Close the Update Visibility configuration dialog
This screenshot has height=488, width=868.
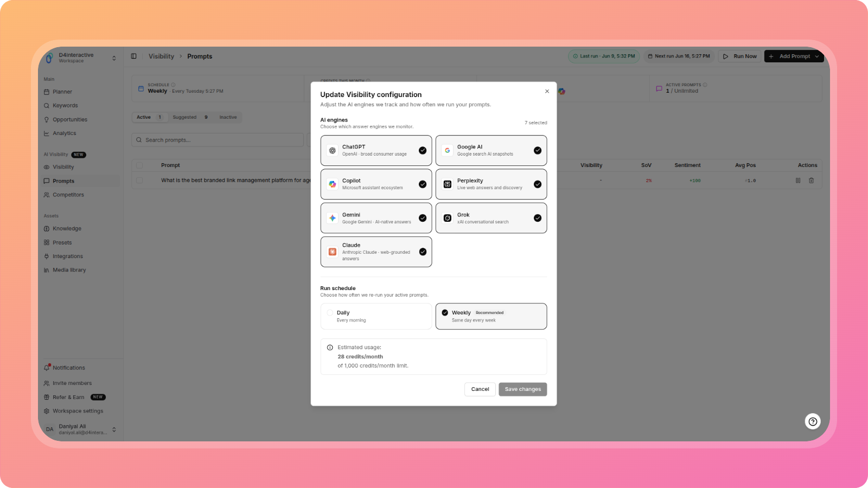click(547, 91)
